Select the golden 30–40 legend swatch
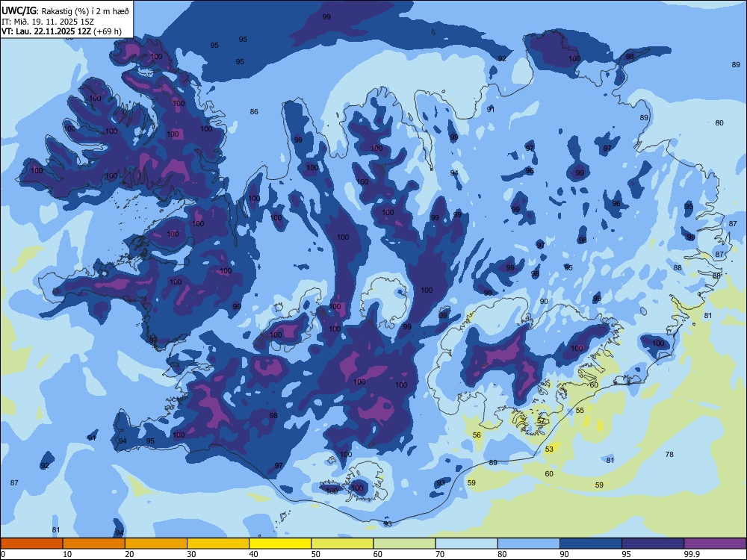Screen dimensions: 747x560 [218, 544]
